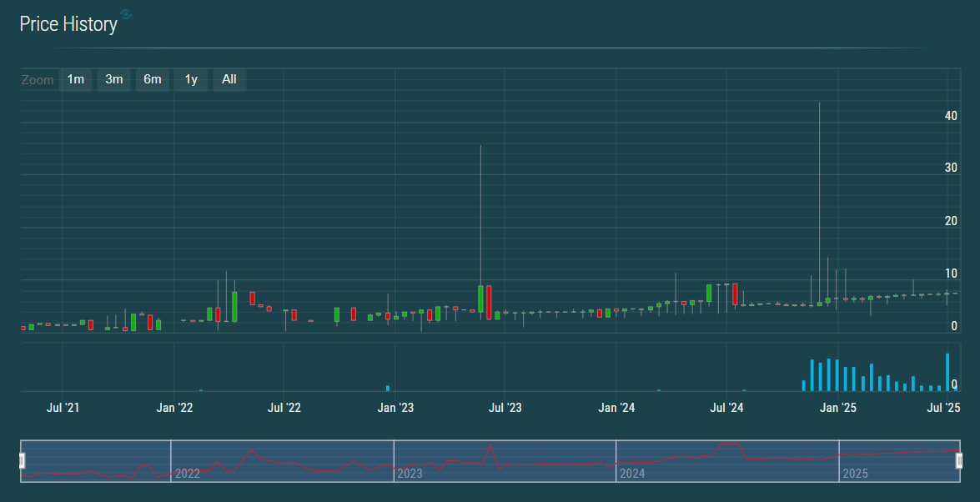This screenshot has width=980, height=502.
Task: Click the Jul '24 axis label
Action: click(727, 409)
